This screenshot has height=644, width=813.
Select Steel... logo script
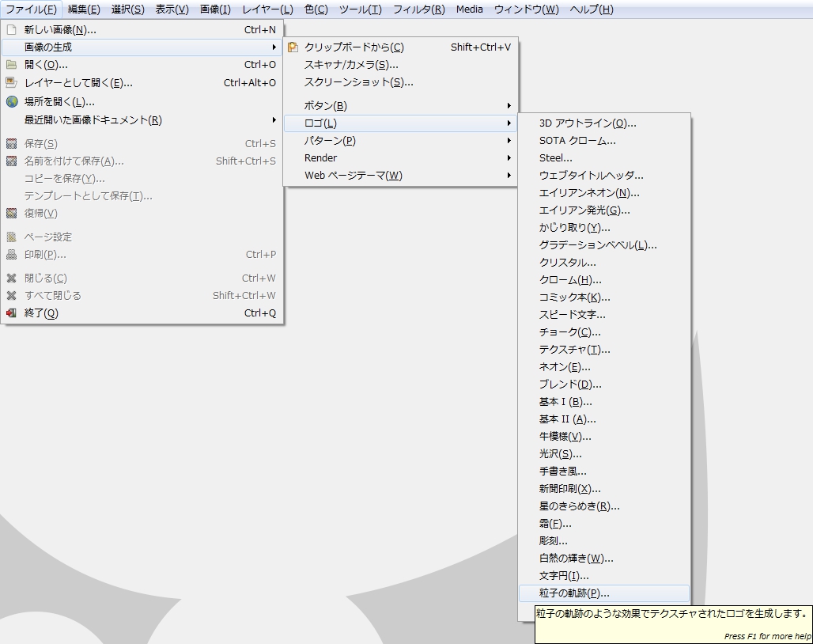click(604, 158)
